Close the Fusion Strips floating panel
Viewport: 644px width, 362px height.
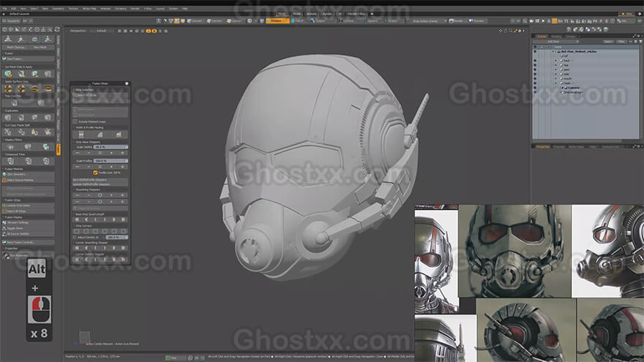pos(127,83)
